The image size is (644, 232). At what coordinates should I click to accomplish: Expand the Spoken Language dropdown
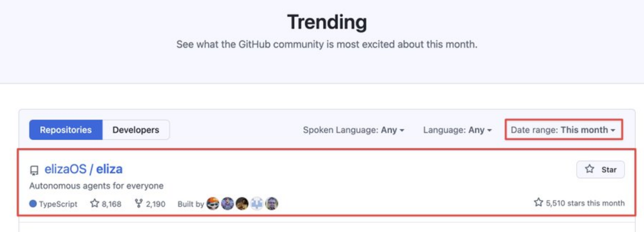tap(354, 130)
